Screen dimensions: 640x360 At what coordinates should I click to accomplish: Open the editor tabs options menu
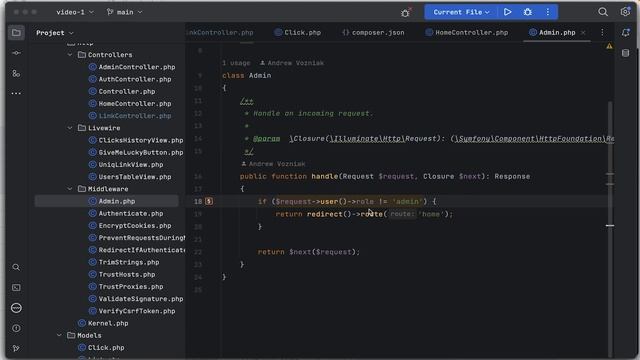tap(602, 32)
